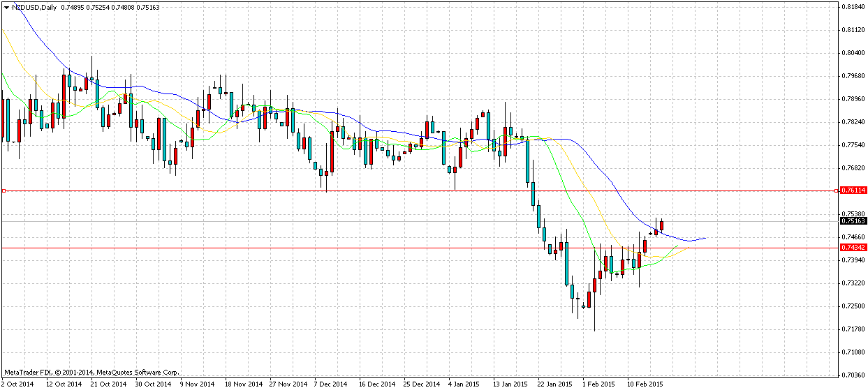Screen dimensions: 868x390
Task: Click the square handle on 0.76114 line
Action: 3,190
